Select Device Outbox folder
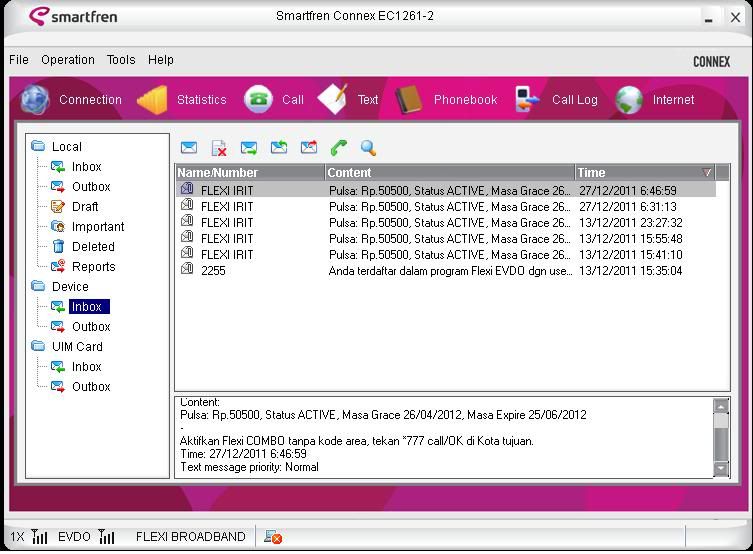 click(91, 326)
